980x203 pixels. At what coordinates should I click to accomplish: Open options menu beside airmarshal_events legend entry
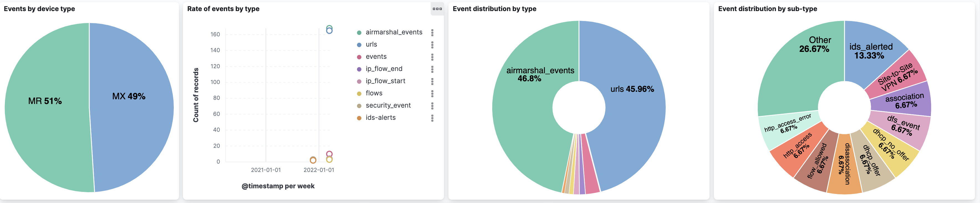(432, 33)
